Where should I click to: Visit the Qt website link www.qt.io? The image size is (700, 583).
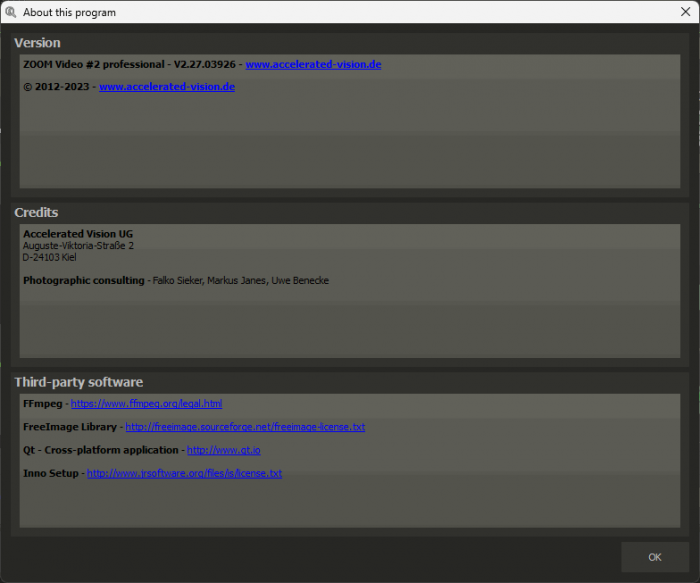coord(223,450)
